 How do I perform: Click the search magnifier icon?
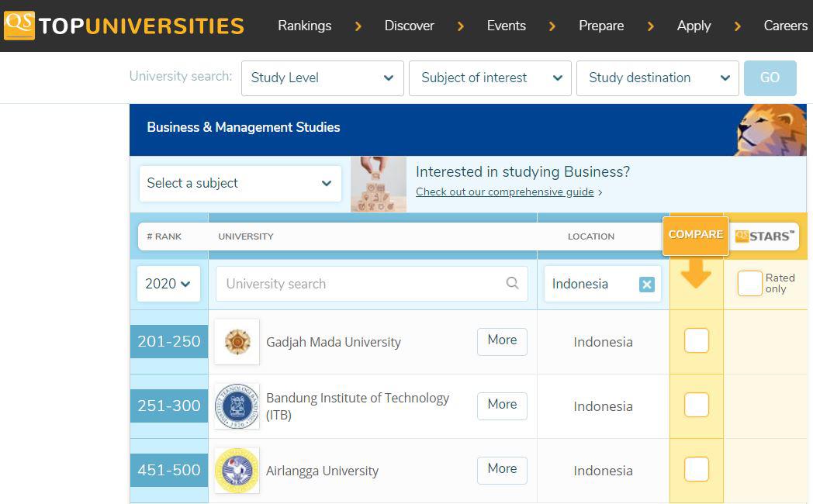pos(512,283)
